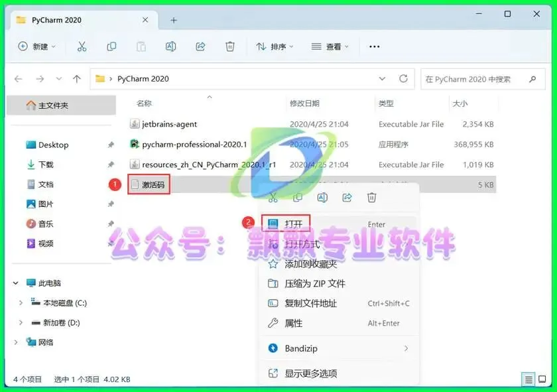Click the Rename icon in the toolbar
Image resolution: width=557 pixels, height=392 pixels.
pyautogui.click(x=171, y=46)
